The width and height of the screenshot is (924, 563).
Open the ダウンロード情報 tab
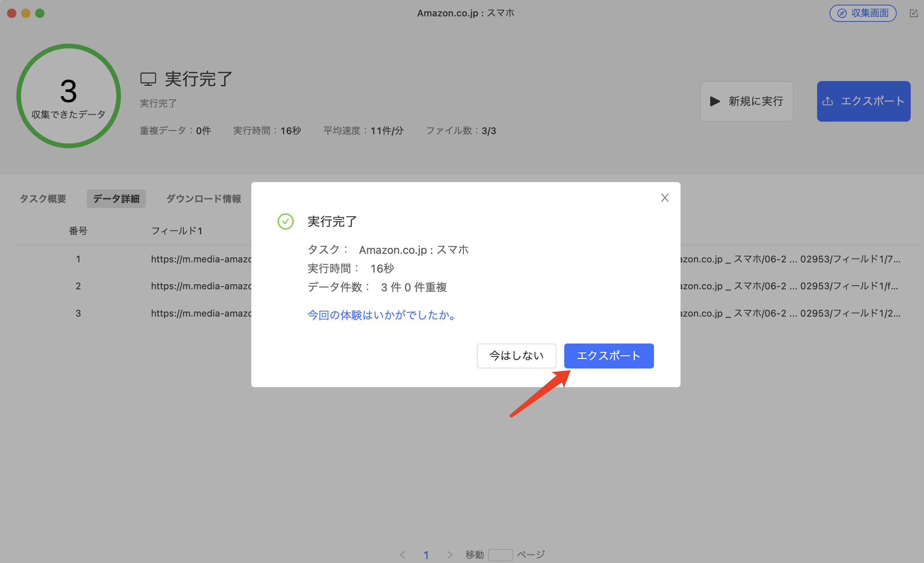(203, 199)
